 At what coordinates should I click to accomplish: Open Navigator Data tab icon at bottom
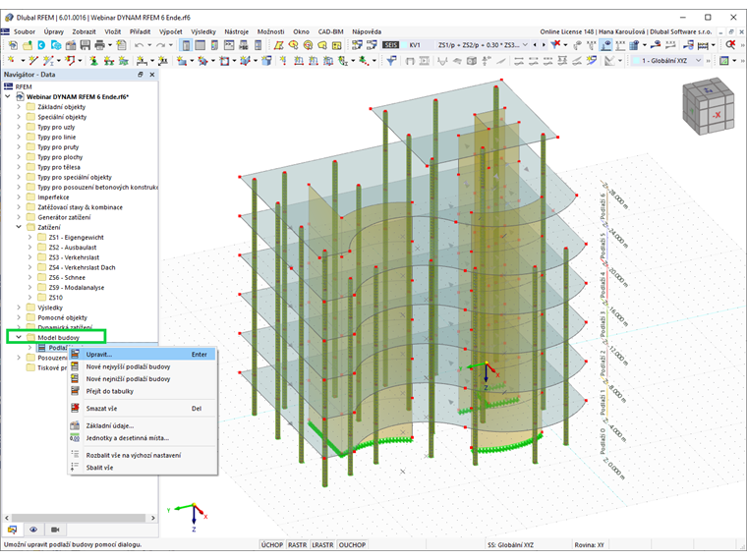(x=12, y=530)
